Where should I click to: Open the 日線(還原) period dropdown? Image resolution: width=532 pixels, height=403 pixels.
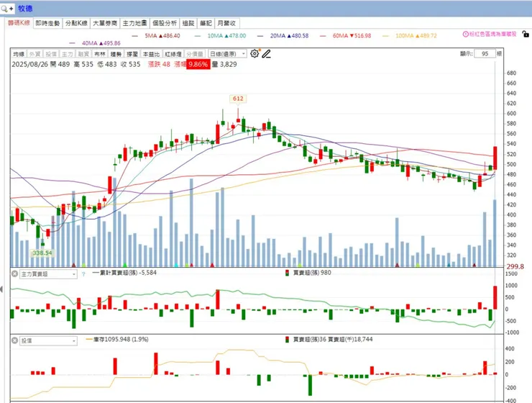(x=227, y=54)
